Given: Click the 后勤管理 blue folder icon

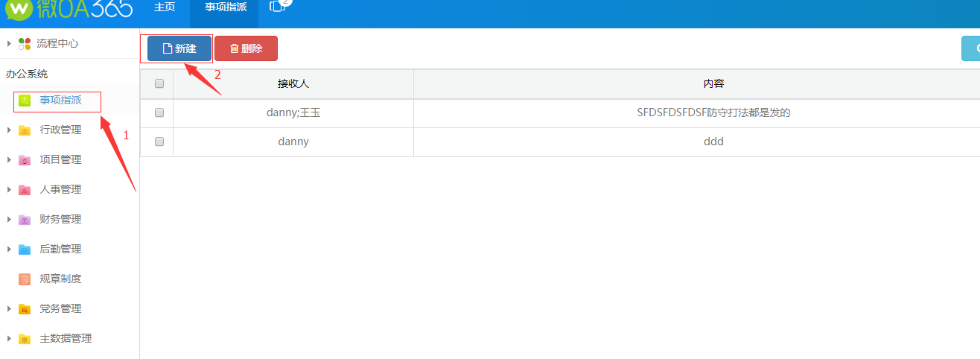Looking at the screenshot, I should (25, 250).
